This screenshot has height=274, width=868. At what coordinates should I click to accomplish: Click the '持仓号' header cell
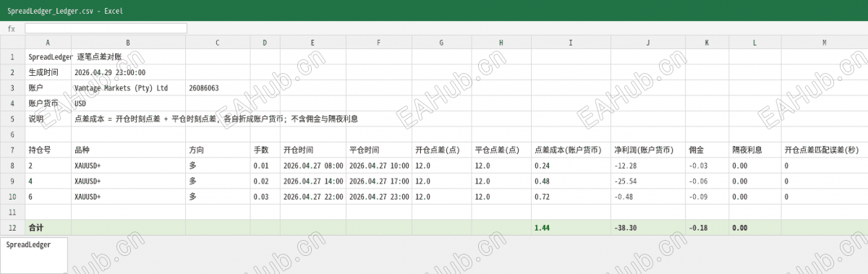click(48, 150)
